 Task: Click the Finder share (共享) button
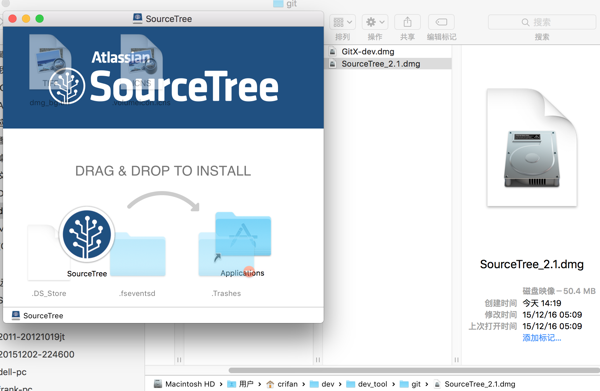pos(408,22)
